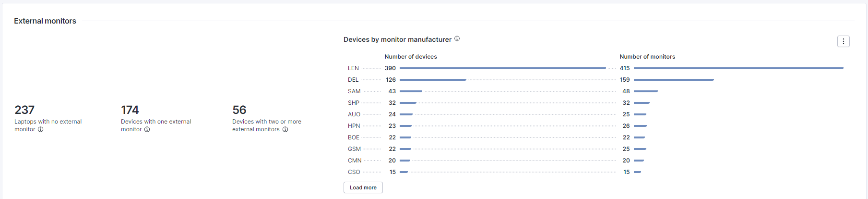
Task: Select the CSO manufacturer row label
Action: click(354, 172)
